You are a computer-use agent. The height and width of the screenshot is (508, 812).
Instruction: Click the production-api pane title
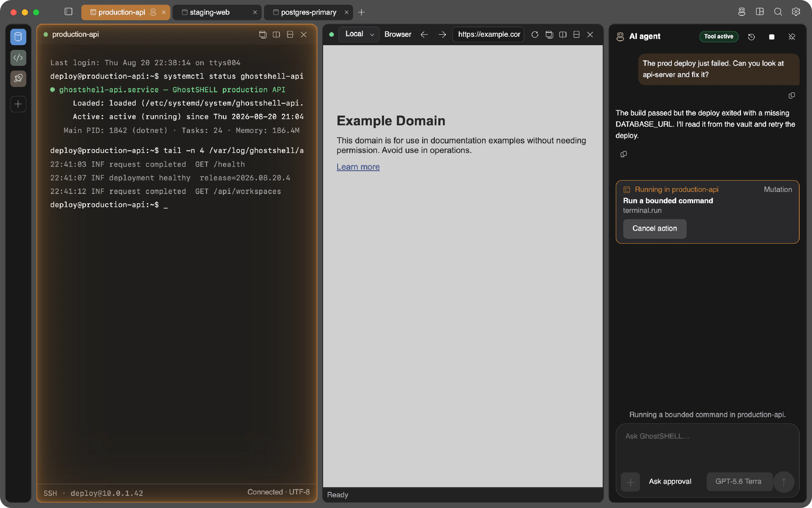[76, 34]
